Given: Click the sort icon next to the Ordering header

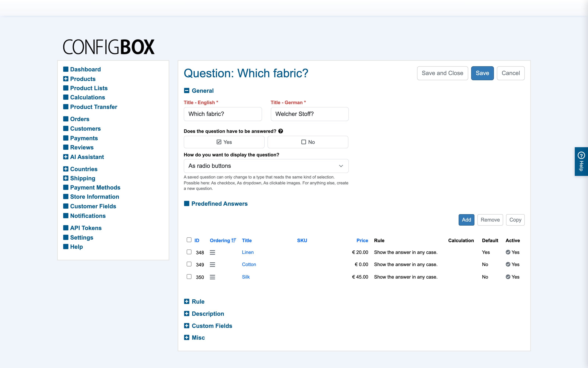Looking at the screenshot, I should (x=234, y=240).
